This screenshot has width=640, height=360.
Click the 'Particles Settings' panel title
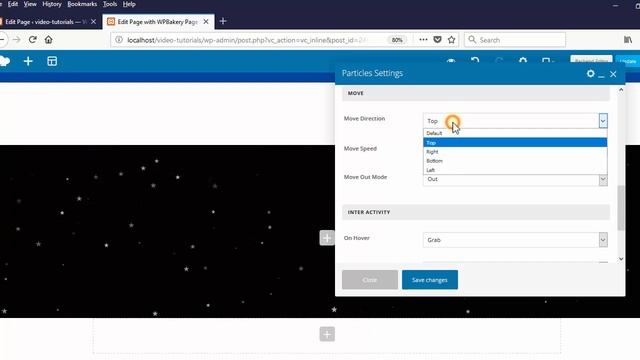(372, 73)
